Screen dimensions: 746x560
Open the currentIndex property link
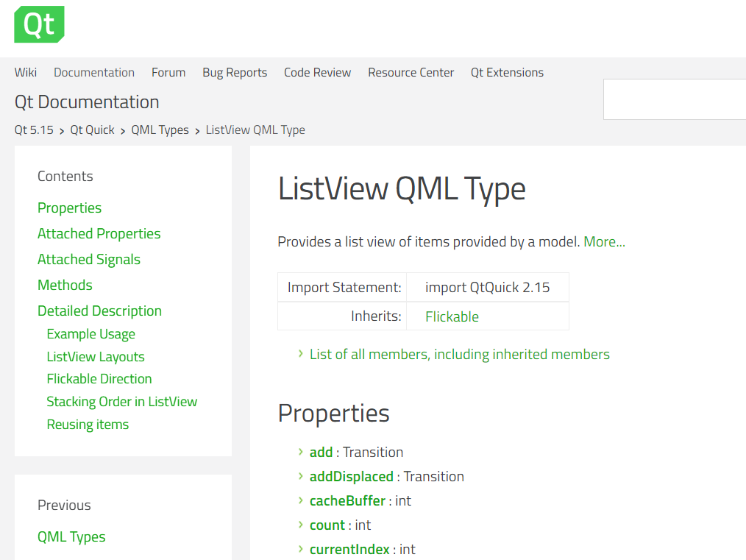(349, 549)
